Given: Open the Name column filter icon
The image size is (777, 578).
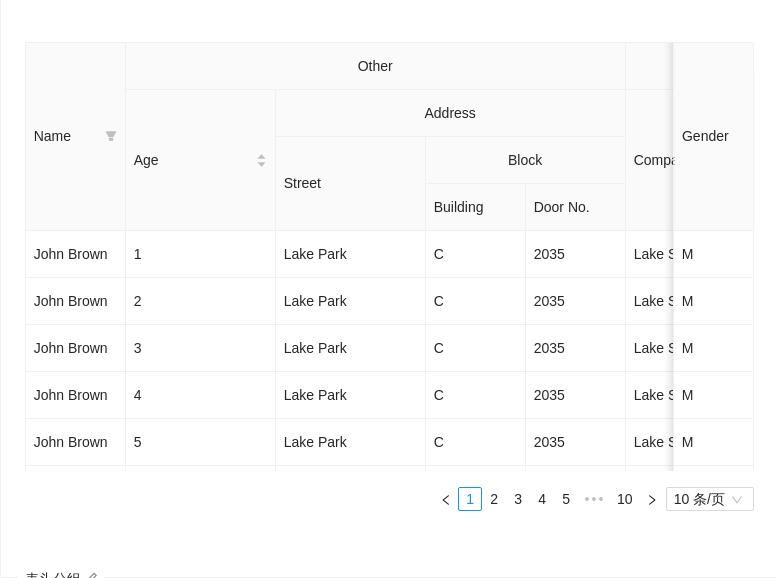Looking at the screenshot, I should tap(111, 136).
